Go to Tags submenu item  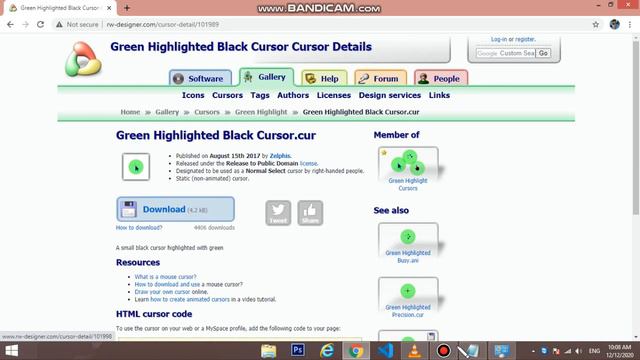point(260,95)
